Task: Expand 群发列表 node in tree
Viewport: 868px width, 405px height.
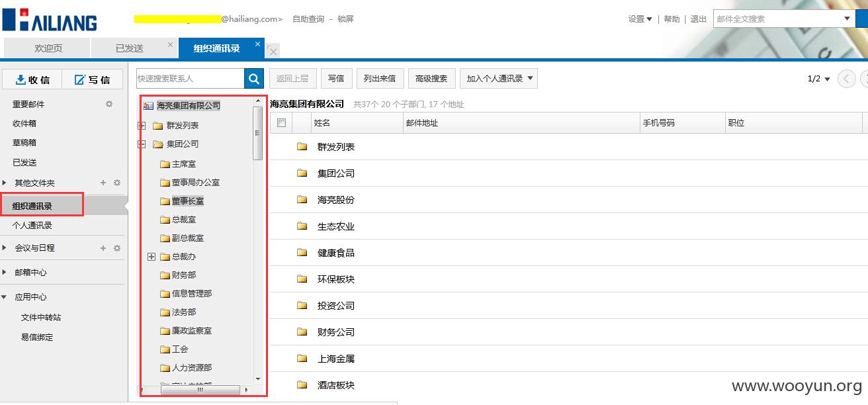Action: click(x=141, y=125)
